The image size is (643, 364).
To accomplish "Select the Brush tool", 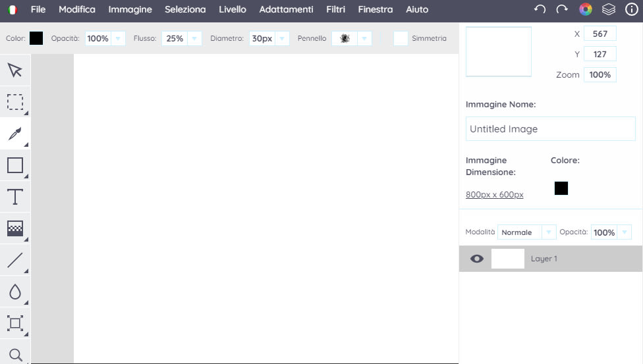I will (x=15, y=134).
